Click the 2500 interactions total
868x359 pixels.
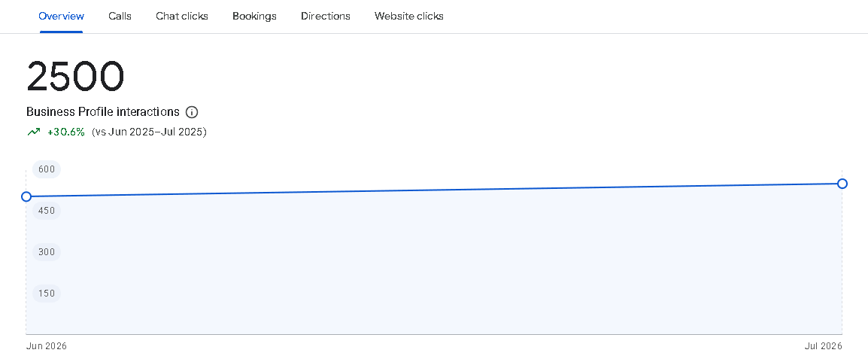pyautogui.click(x=75, y=75)
